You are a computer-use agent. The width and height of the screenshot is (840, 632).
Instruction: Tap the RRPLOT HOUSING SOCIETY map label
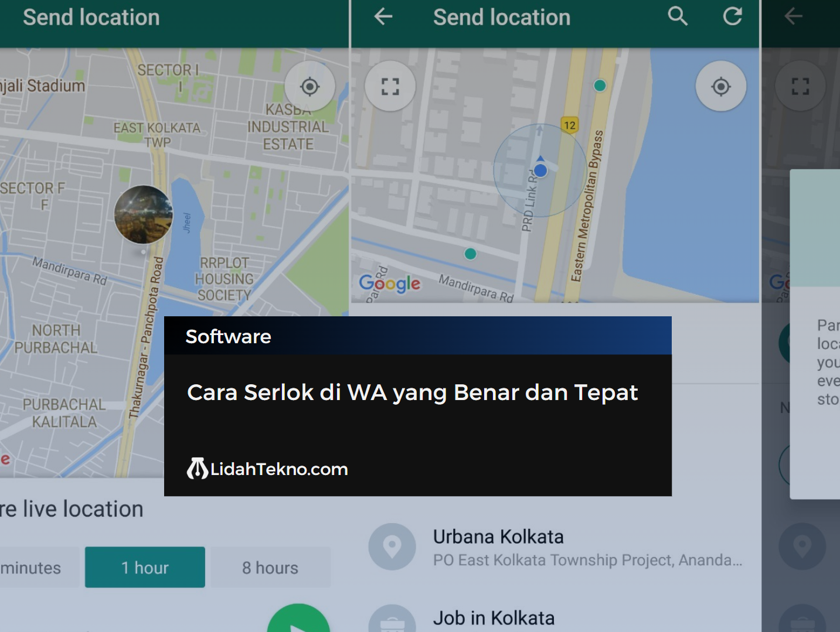[224, 279]
